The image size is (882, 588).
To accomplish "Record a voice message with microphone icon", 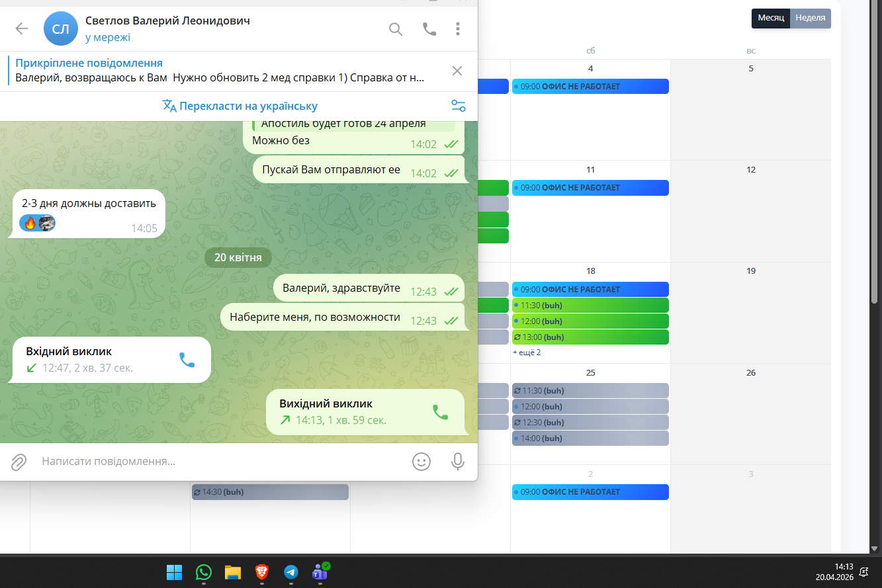I will pos(457,462).
